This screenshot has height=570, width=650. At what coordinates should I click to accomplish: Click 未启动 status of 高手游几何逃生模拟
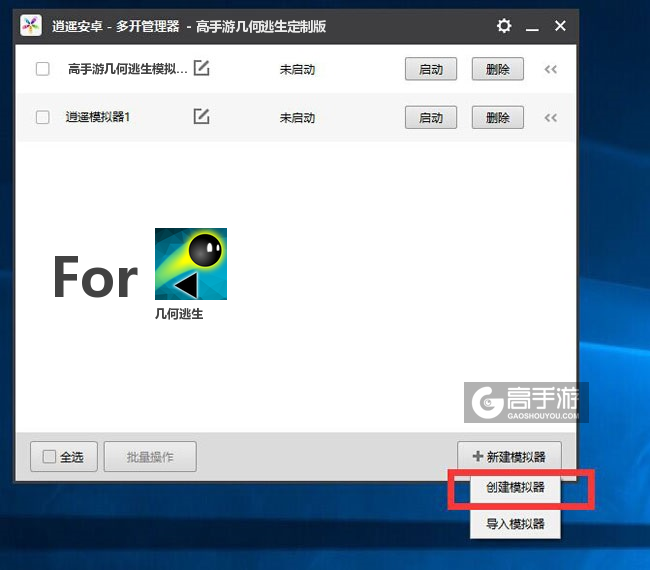pos(297,69)
